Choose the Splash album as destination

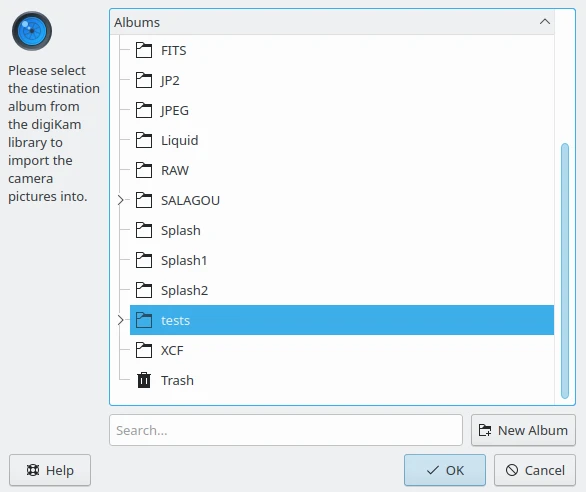click(x=342, y=230)
